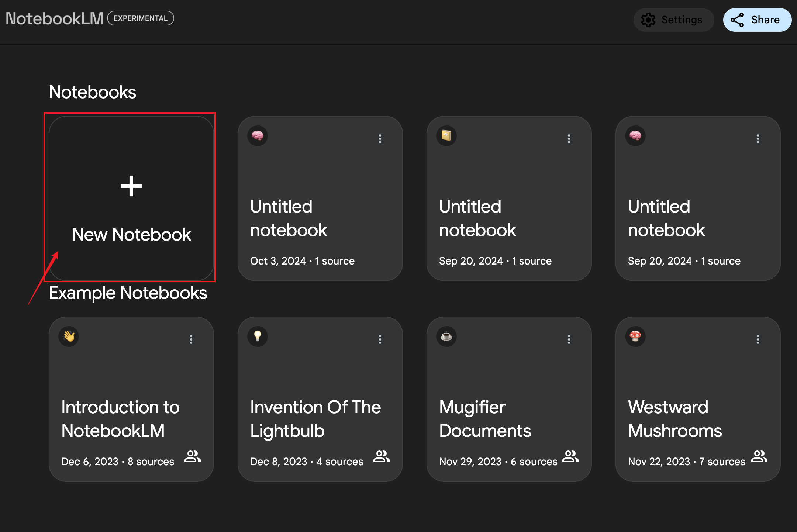Click shared-people icon on Mugifier Documents
This screenshot has height=532, width=797.
tap(570, 457)
